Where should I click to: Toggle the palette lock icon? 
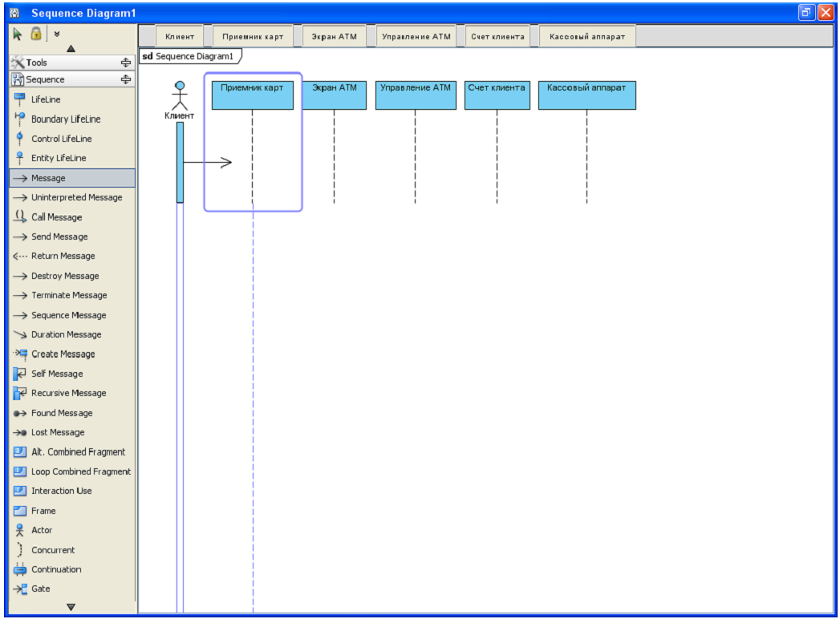pyautogui.click(x=36, y=34)
